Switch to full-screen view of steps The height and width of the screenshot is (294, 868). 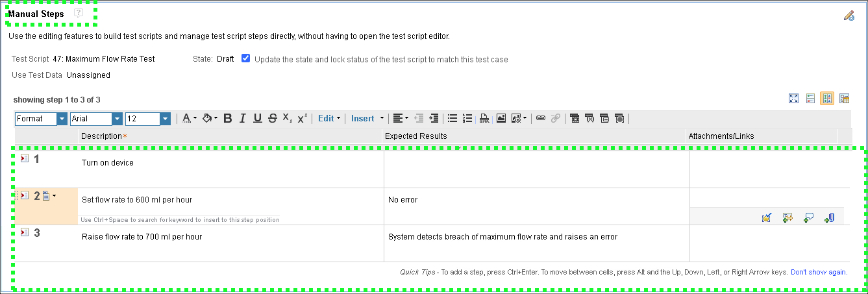(793, 99)
